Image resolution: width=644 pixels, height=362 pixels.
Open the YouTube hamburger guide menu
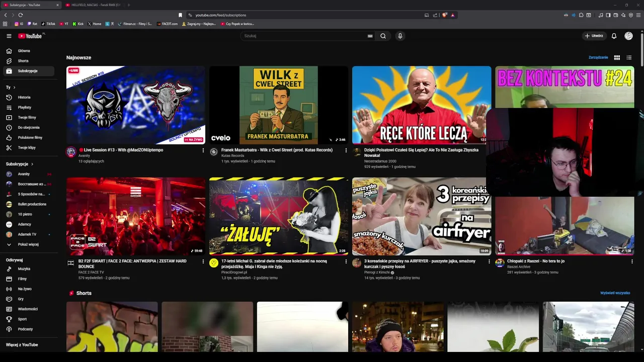pos(9,36)
